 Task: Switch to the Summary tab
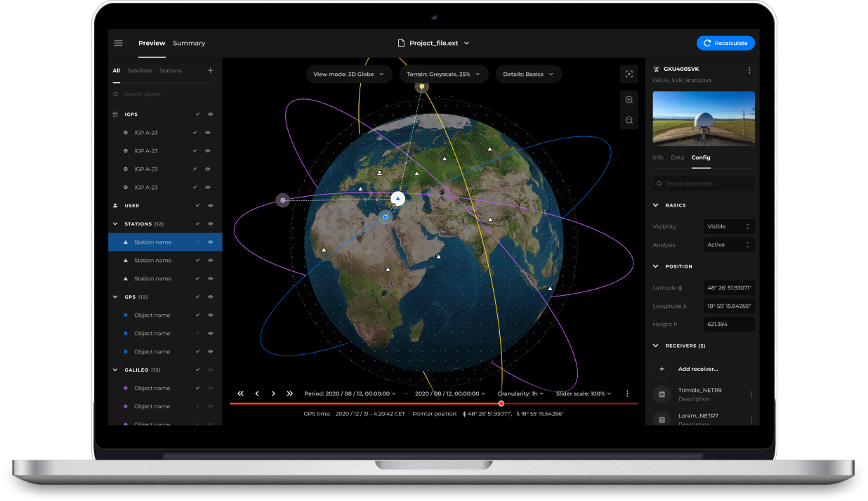click(189, 43)
